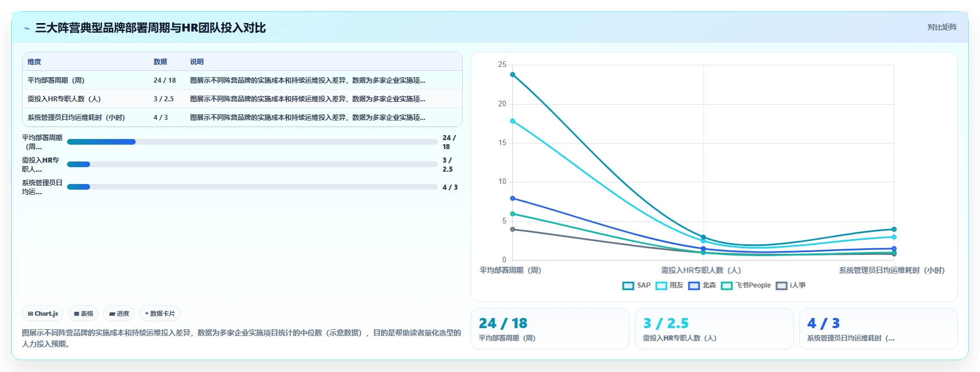Open the 4 / 3 data card
The height and width of the screenshot is (372, 980).
(x=878, y=329)
